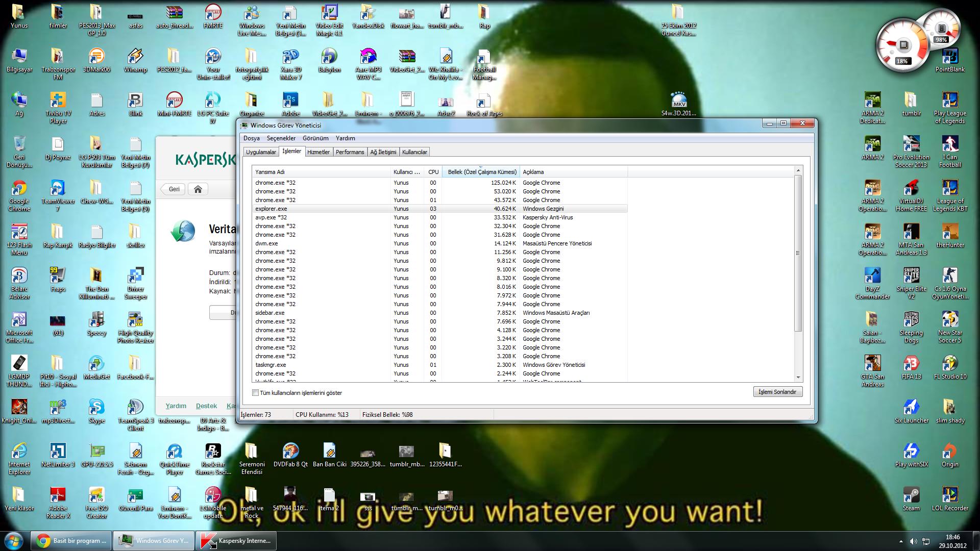Sort processes by CPU column header
The width and height of the screenshot is (980, 551).
click(433, 172)
